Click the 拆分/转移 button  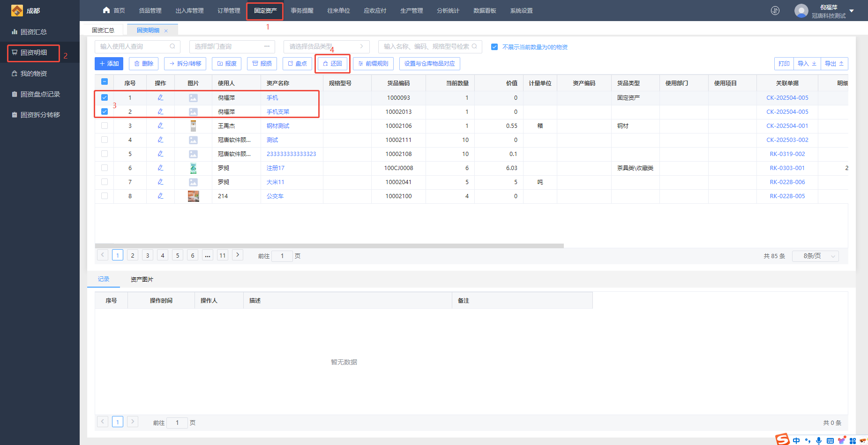[185, 64]
